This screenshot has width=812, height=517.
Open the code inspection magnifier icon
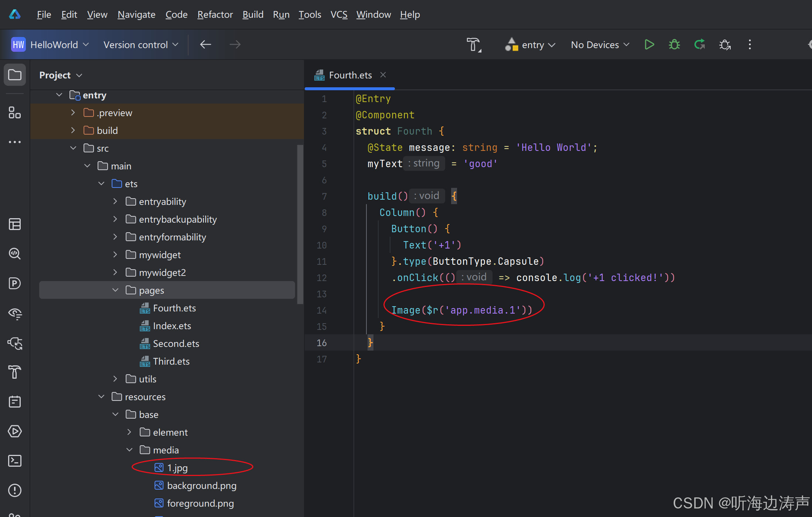pyautogui.click(x=15, y=254)
